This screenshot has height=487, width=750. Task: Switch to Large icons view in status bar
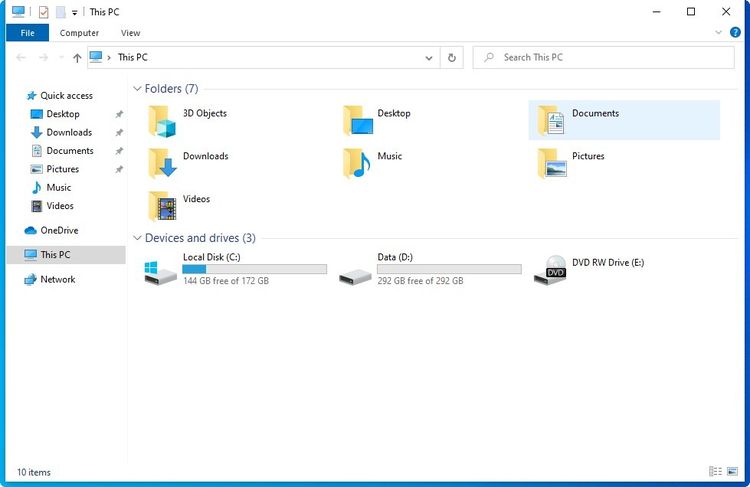732,472
